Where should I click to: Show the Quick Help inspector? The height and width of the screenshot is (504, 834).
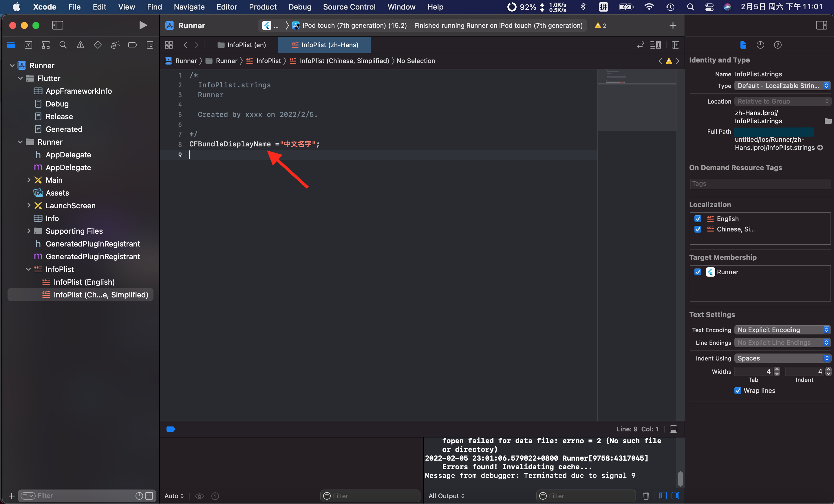click(778, 45)
